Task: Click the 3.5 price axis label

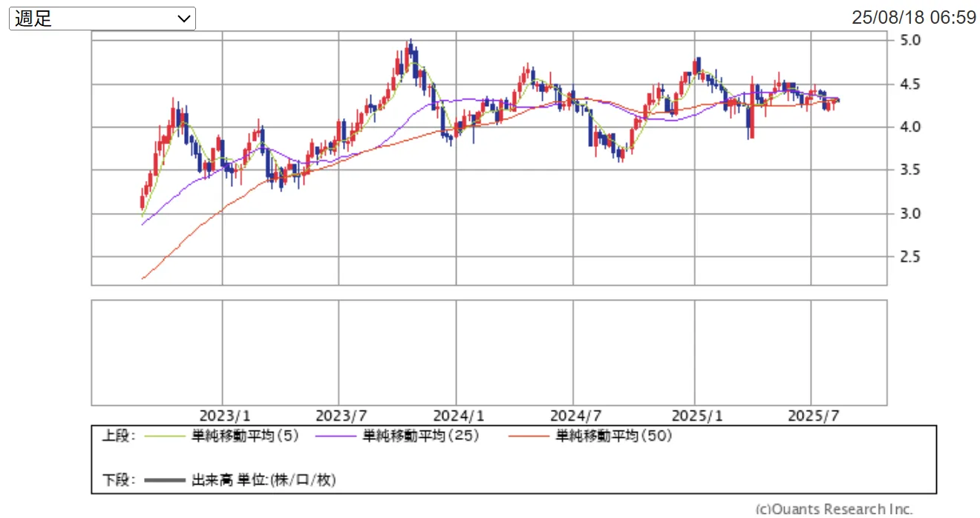Action: coord(910,170)
